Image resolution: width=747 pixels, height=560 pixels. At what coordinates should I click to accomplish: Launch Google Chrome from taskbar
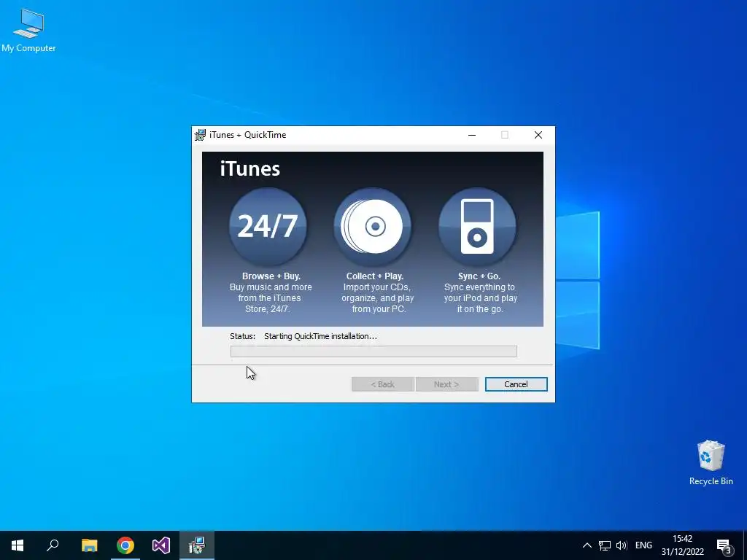[125, 545]
